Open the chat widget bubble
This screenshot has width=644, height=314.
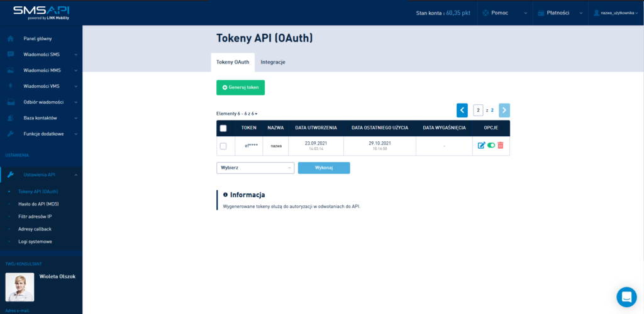(x=626, y=297)
